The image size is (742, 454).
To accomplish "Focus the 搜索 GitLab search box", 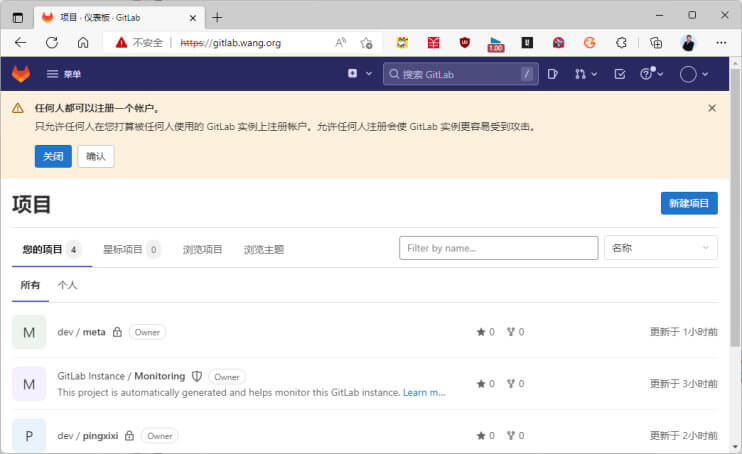I will 460,74.
